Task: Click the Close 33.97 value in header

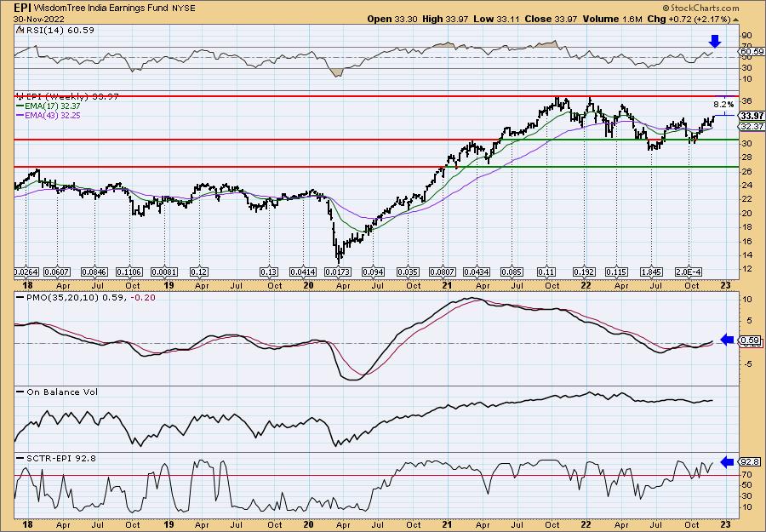Action: [x=551, y=19]
